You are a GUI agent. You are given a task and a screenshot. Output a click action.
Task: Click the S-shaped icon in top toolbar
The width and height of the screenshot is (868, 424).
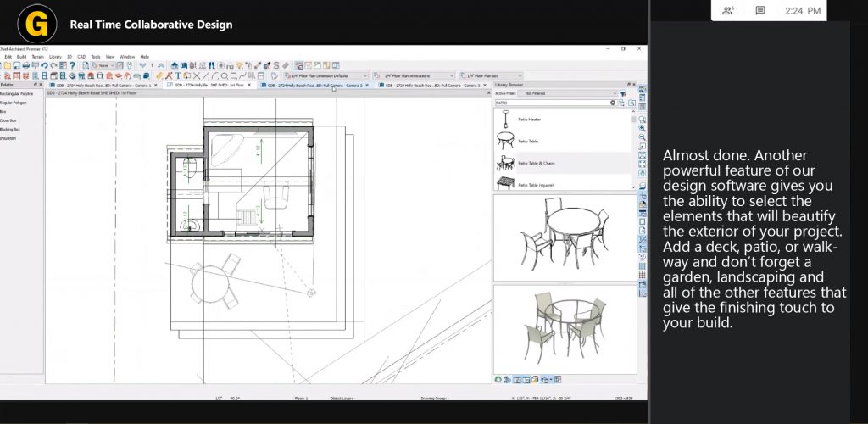coord(276,65)
